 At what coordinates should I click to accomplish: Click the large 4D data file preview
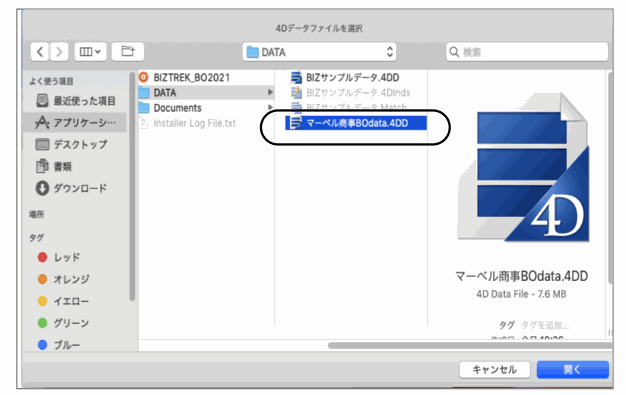click(x=523, y=167)
